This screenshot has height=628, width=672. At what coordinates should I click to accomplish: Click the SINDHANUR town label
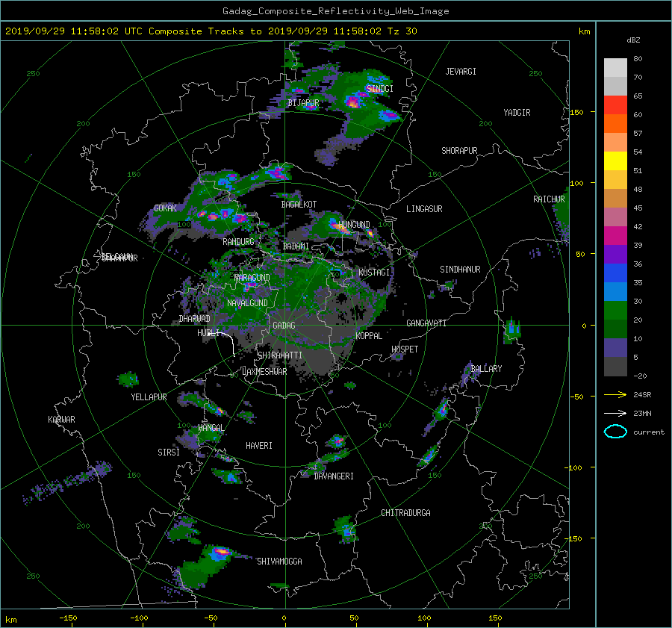click(x=460, y=270)
